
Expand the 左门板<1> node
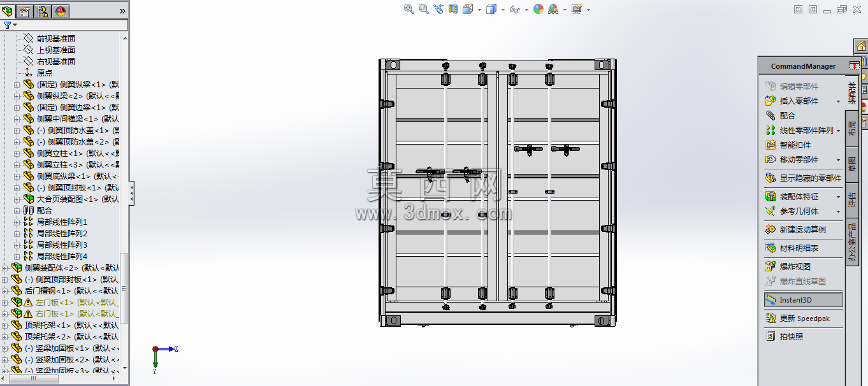point(5,303)
